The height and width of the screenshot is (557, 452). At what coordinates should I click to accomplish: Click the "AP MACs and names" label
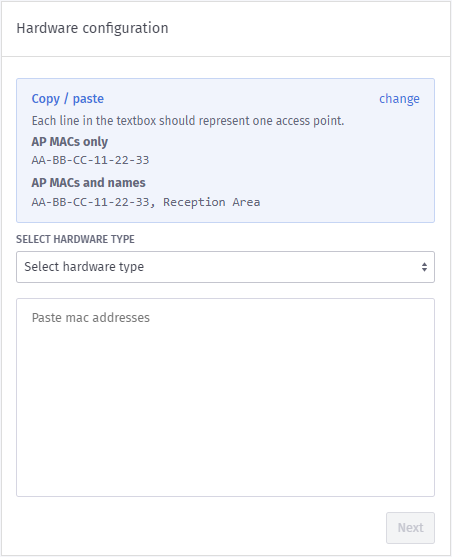click(x=88, y=183)
